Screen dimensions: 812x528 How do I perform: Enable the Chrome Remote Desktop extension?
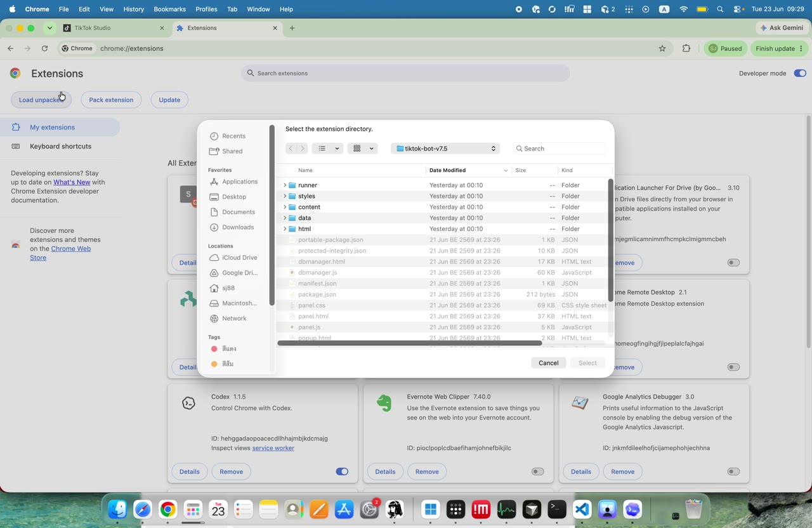[x=733, y=367]
